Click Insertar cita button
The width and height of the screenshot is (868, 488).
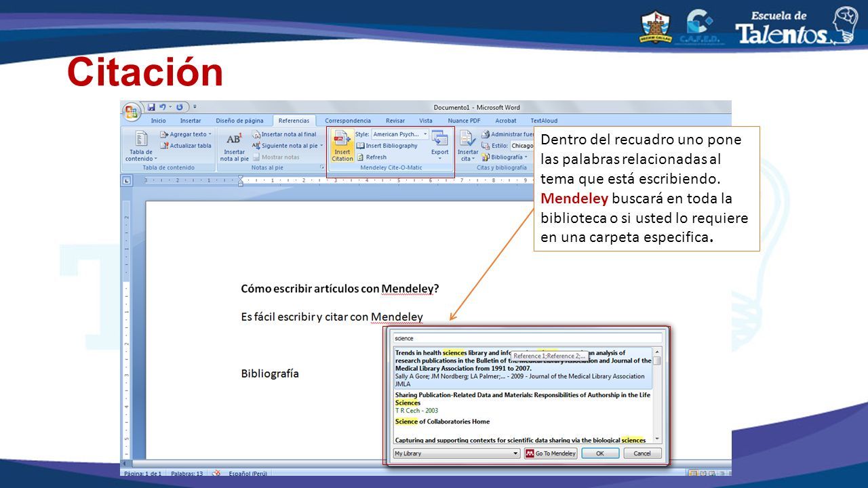click(467, 146)
